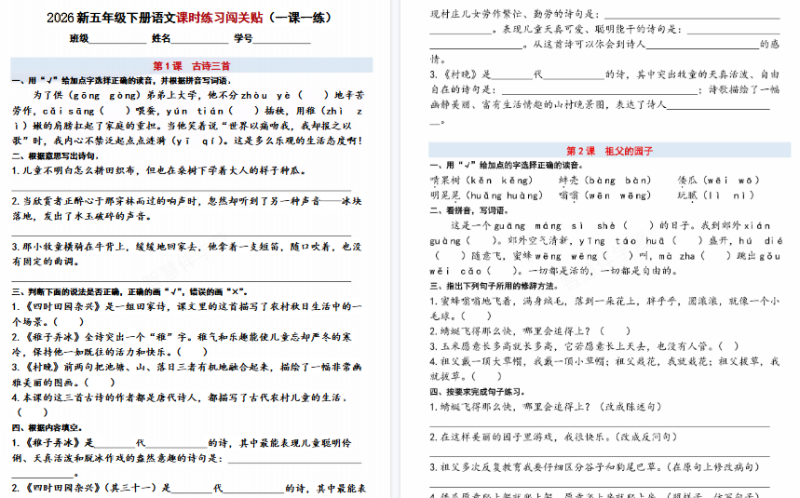This screenshot has height=498, width=800.
Task: Click the word 蚌壳 with pinyin options
Action: click(x=568, y=180)
